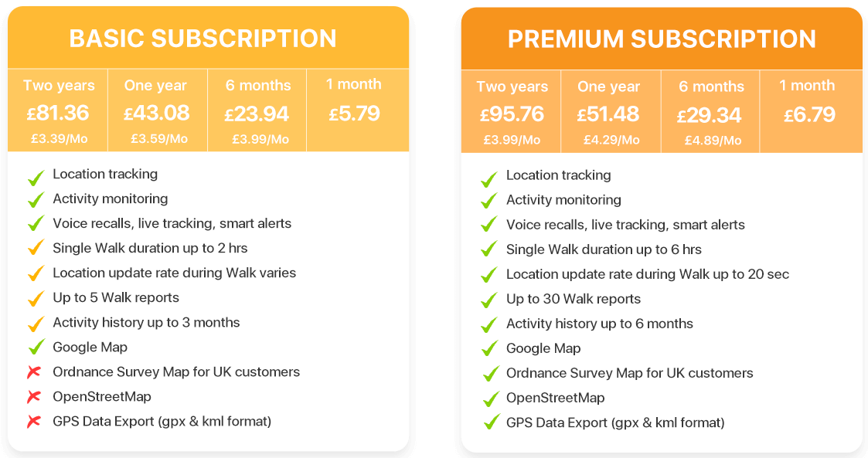Screen dimensions: 868x458
Task: Click green checkmark beside Premium OpenStreetMap
Action: tap(492, 399)
